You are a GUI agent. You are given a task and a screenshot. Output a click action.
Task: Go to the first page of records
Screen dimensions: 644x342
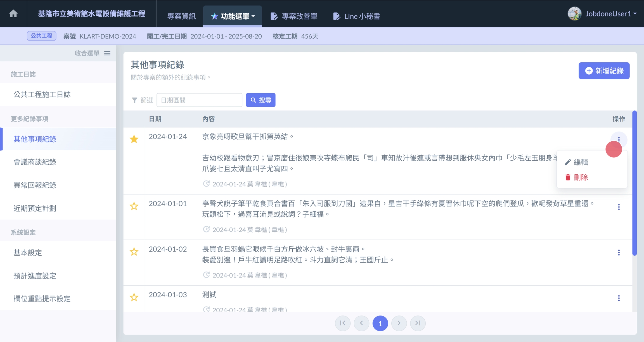click(343, 323)
